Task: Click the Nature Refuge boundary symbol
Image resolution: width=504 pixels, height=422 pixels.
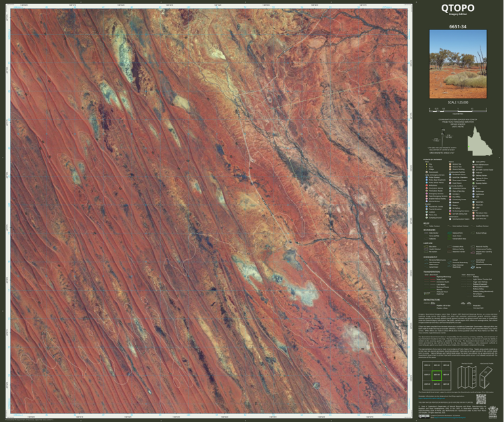Action: point(472,233)
